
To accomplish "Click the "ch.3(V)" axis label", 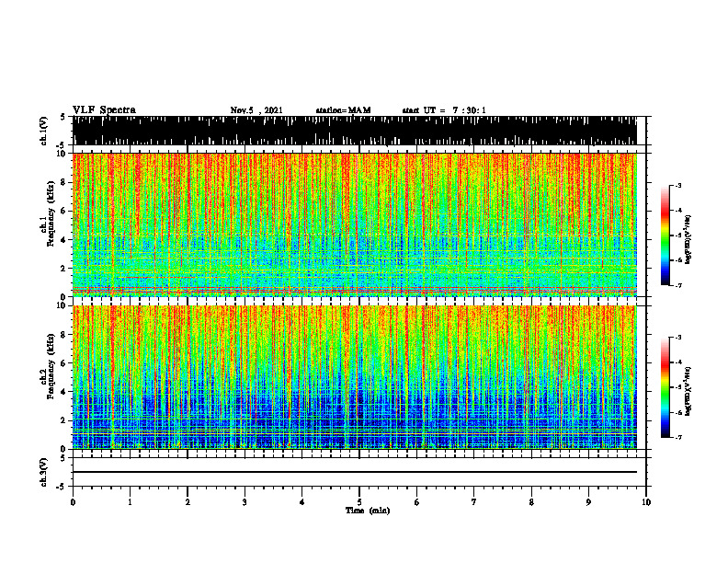I will coord(43,472).
